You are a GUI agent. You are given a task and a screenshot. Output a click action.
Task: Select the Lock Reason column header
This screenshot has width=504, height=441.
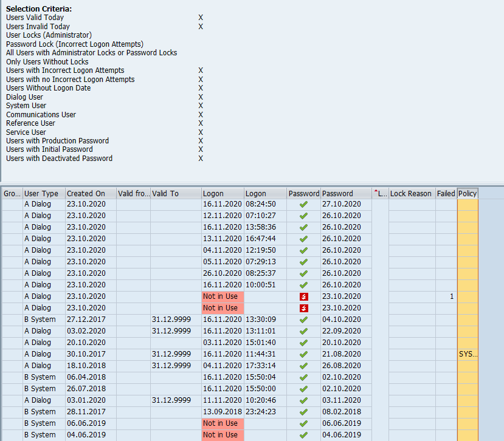pos(410,193)
